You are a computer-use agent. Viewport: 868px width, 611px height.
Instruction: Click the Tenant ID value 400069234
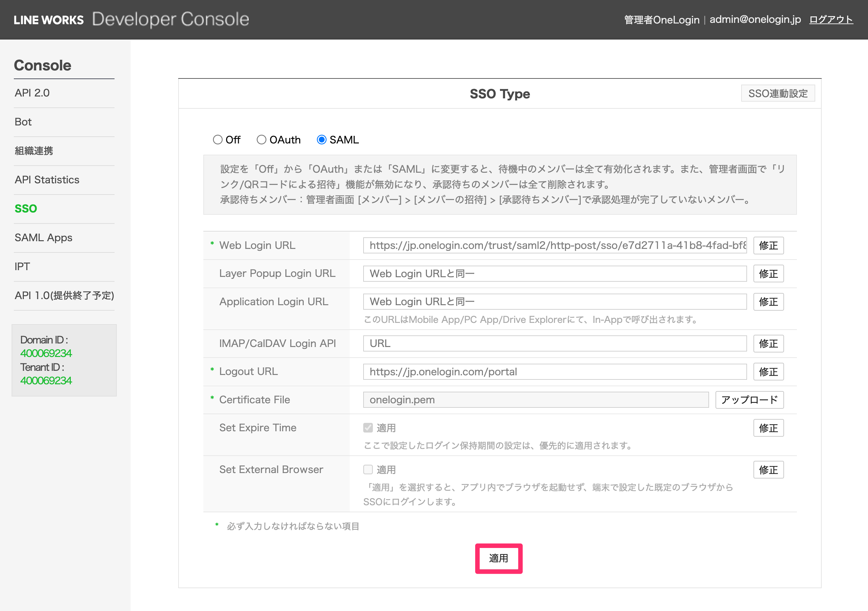46,380
